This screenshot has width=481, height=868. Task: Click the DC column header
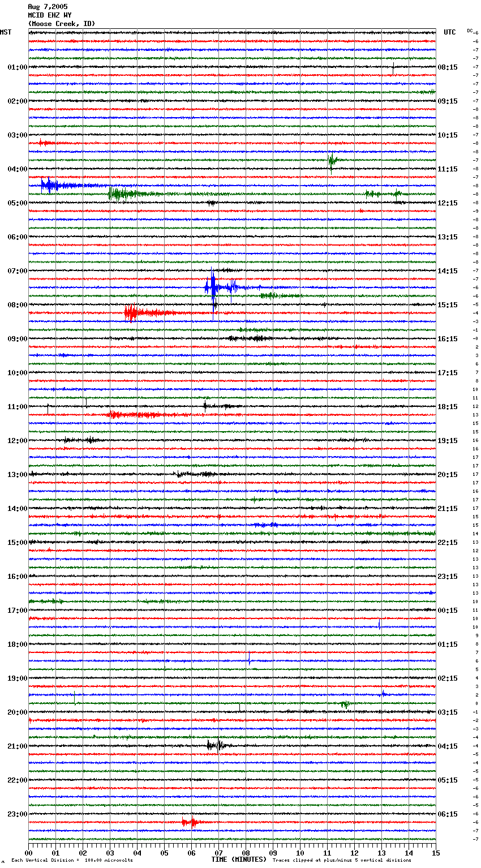point(470,31)
